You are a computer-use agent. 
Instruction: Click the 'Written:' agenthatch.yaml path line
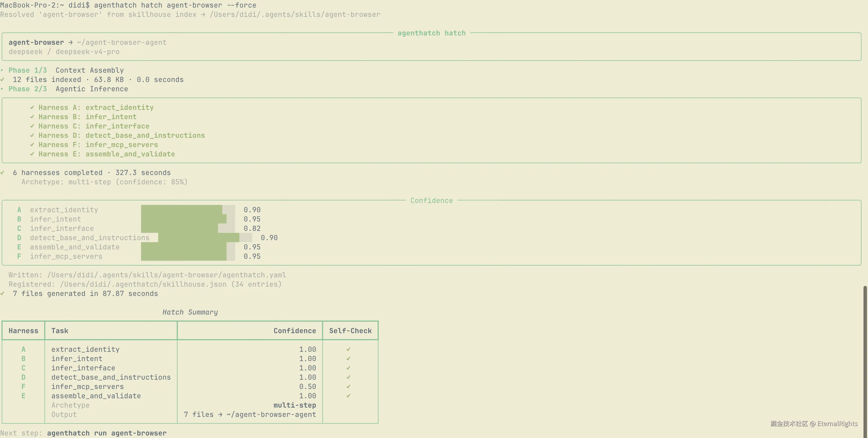tap(147, 275)
